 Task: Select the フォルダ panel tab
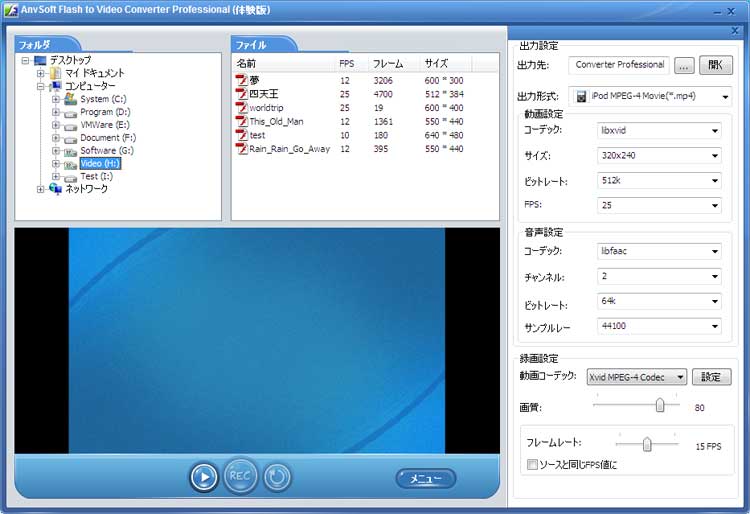pos(46,44)
